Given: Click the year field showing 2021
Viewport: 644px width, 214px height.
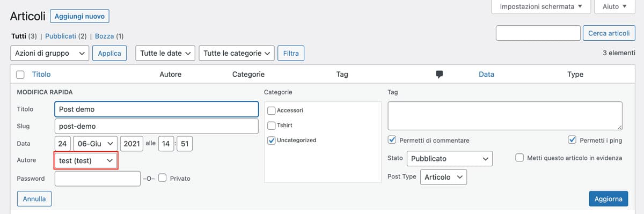Looking at the screenshot, I should (131, 144).
